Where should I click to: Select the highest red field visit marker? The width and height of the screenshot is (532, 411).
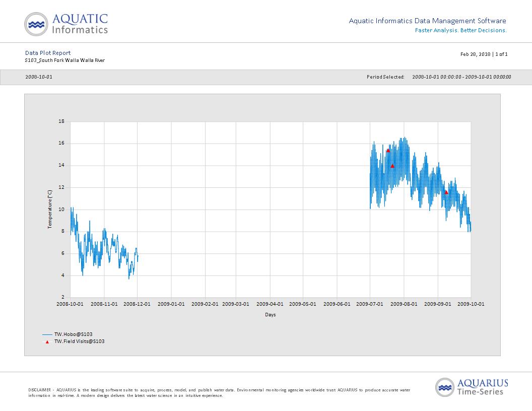388,151
